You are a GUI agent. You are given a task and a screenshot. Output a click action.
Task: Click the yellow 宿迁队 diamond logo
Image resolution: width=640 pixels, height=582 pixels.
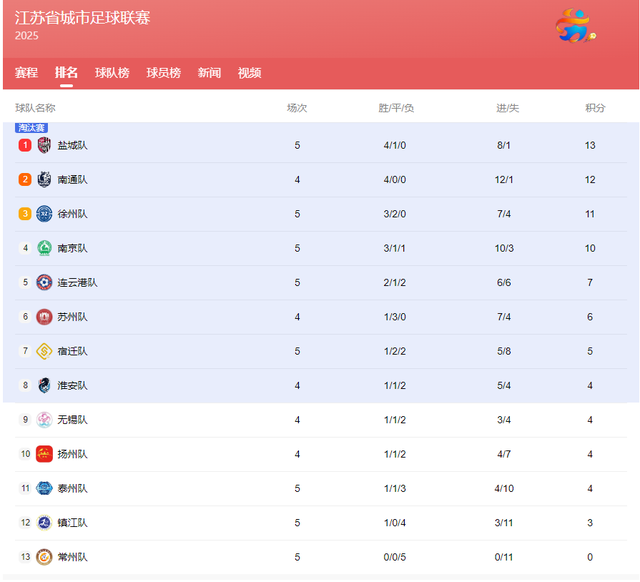pyautogui.click(x=44, y=351)
